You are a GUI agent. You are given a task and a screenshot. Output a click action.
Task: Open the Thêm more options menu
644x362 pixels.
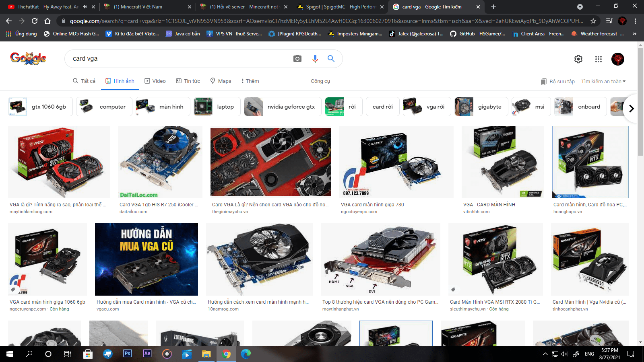point(250,81)
